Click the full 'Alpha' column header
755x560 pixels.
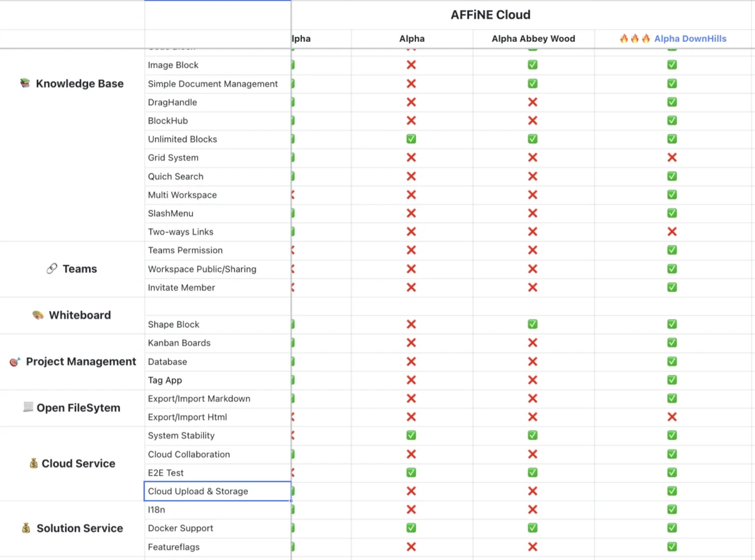pyautogui.click(x=412, y=39)
